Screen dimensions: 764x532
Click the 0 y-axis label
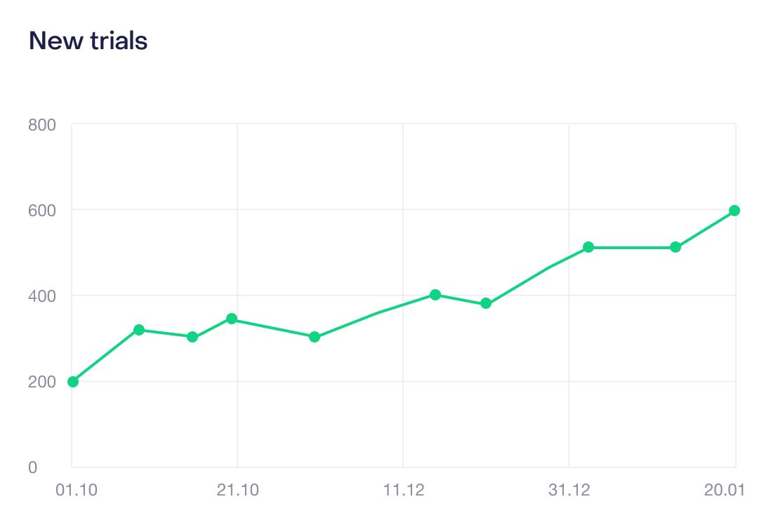pos(32,467)
